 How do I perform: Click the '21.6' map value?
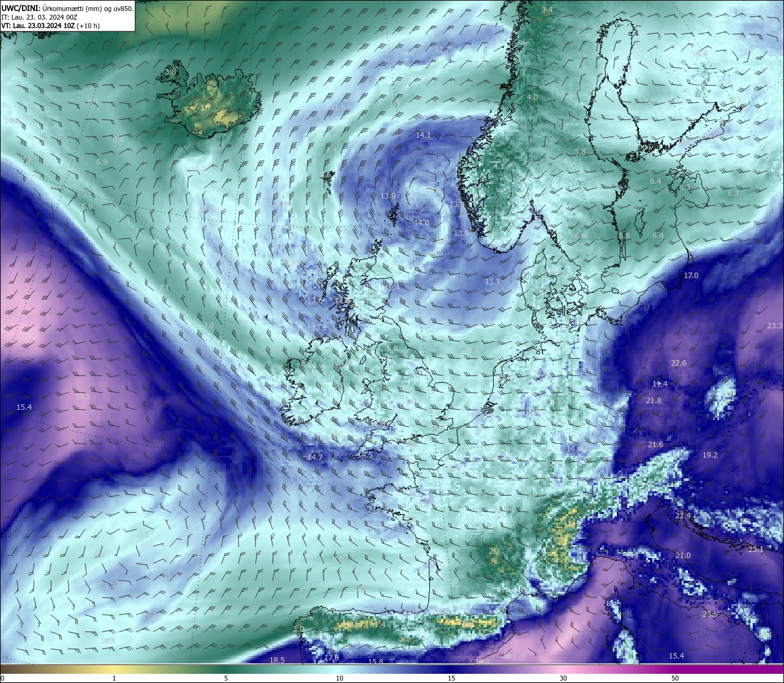click(x=655, y=444)
